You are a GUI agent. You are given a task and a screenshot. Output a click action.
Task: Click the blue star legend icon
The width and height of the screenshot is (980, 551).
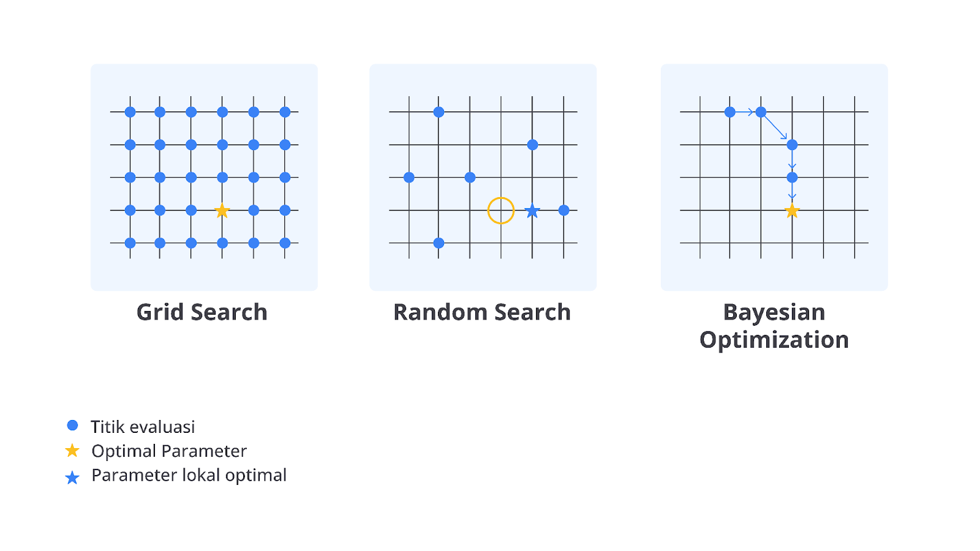72,478
